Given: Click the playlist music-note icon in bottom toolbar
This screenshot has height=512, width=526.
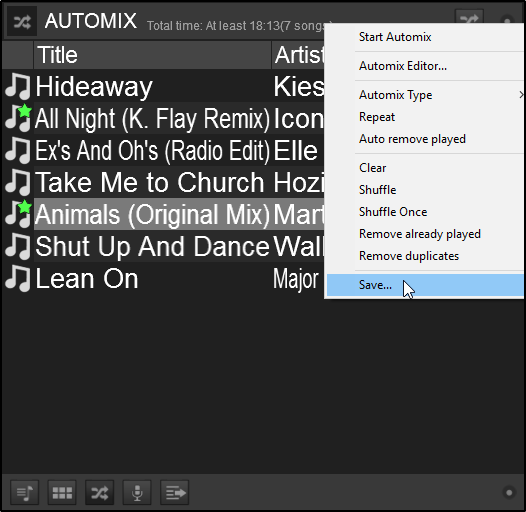Looking at the screenshot, I should pos(25,493).
